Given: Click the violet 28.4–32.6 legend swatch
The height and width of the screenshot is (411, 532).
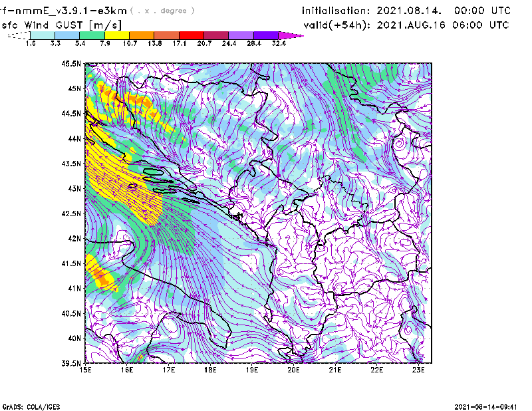Looking at the screenshot, I should click(266, 35).
